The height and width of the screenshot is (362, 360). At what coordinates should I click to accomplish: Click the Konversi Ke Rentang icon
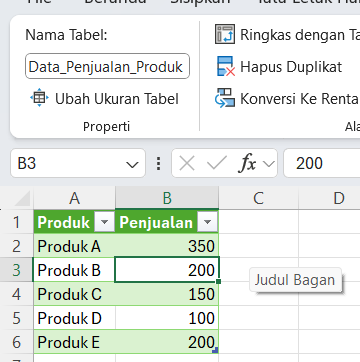[225, 98]
